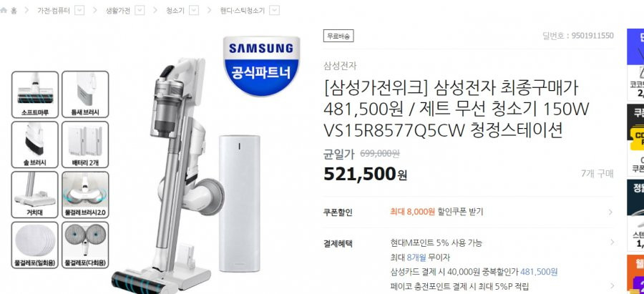Click the home icon in breadcrumb
644x294 pixels.
pos(4,11)
